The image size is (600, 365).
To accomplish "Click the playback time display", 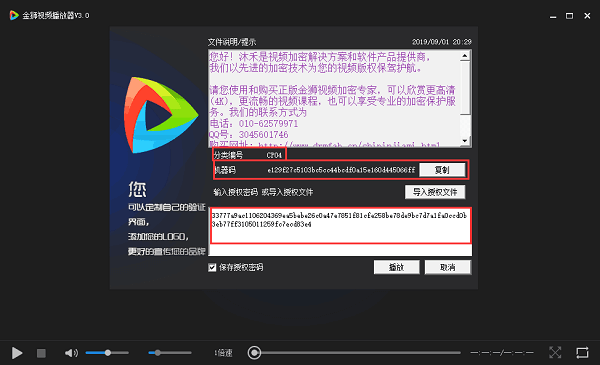I will (x=502, y=353).
